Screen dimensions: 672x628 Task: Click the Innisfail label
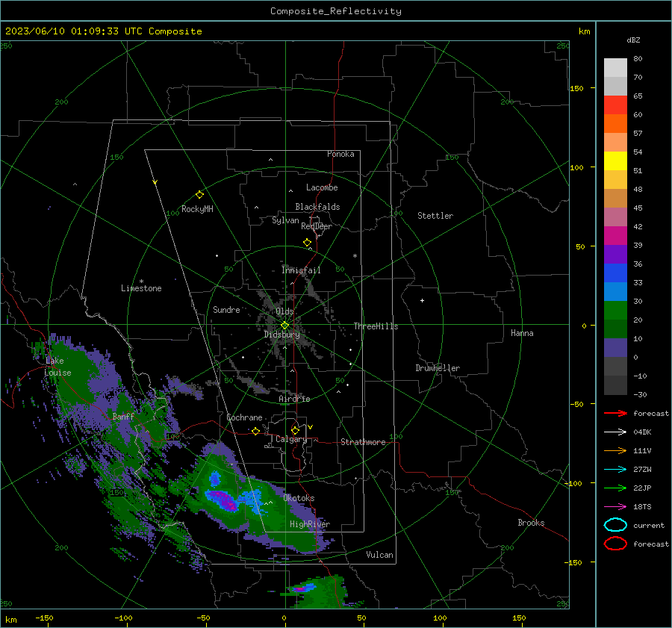pyautogui.click(x=302, y=270)
